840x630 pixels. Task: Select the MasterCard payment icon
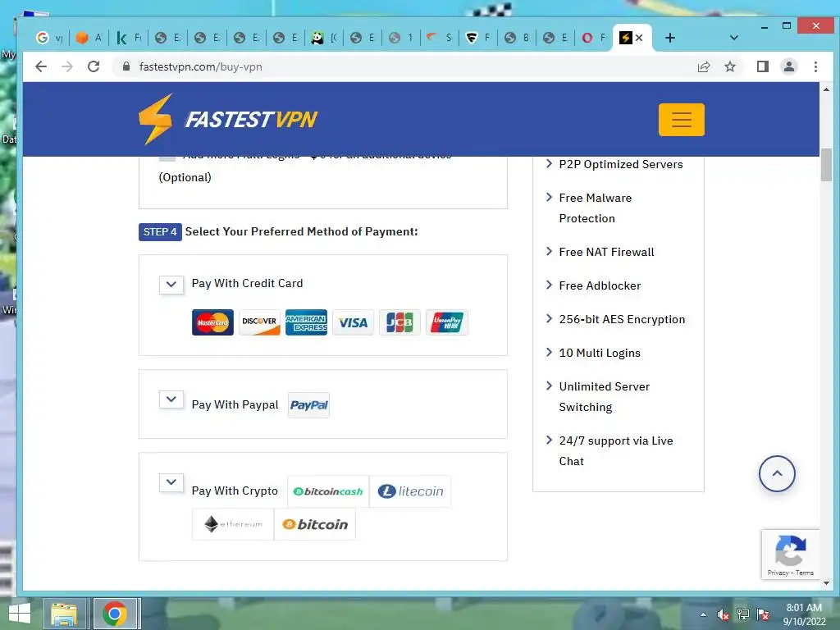point(212,322)
